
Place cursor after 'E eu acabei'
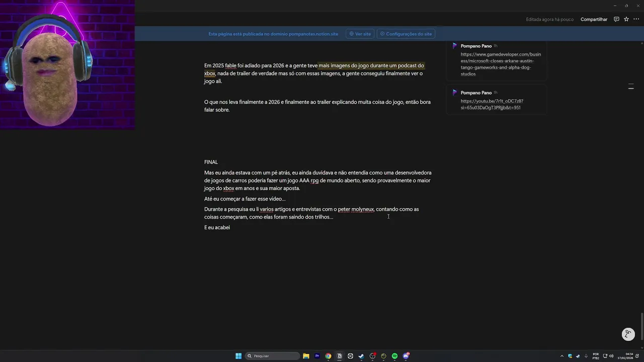230,227
